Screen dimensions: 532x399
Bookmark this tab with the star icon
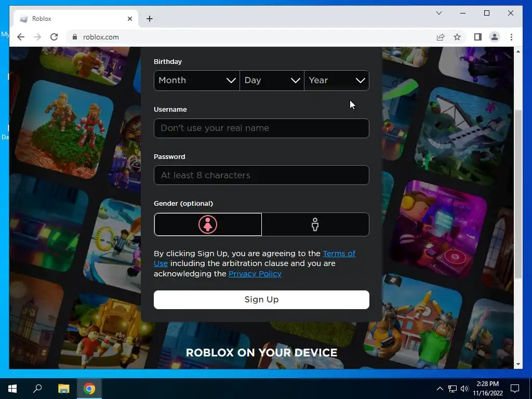coord(457,37)
